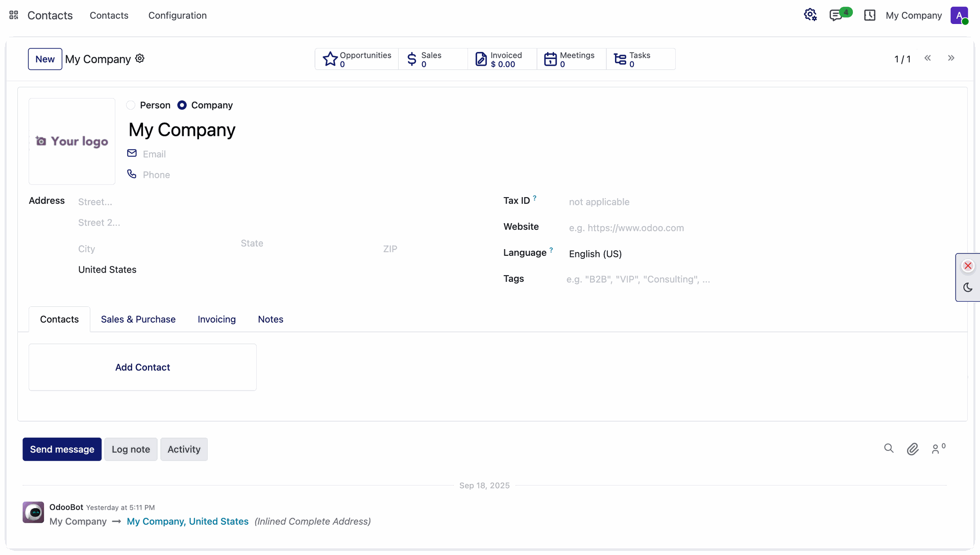Open My Company, United States link
Screen dimensions: 980x555
coord(188,521)
